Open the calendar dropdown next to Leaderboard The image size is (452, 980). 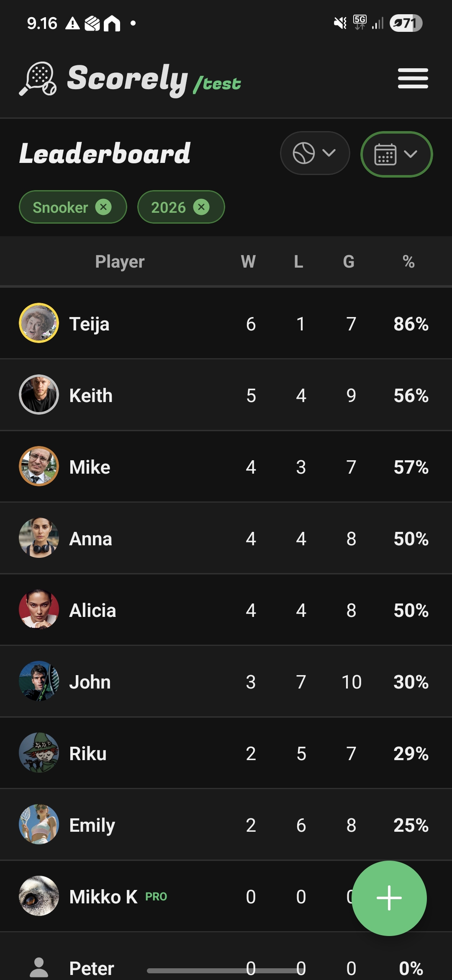tap(396, 154)
